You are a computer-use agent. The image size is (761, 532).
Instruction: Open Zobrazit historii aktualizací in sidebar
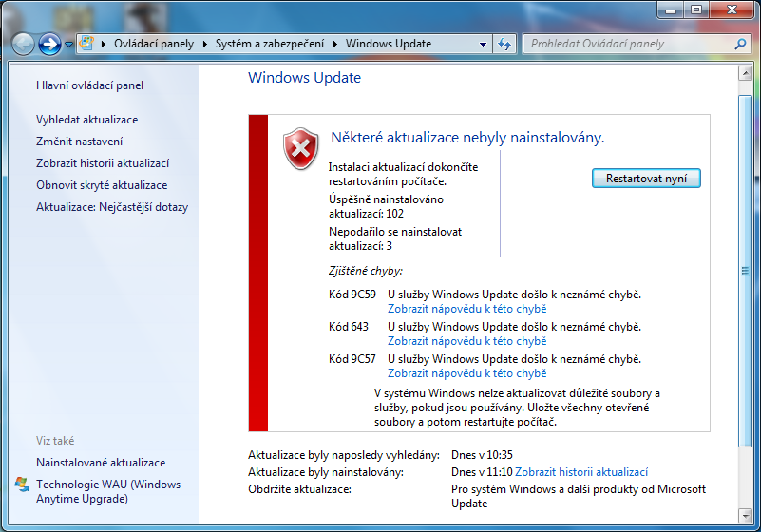click(103, 163)
